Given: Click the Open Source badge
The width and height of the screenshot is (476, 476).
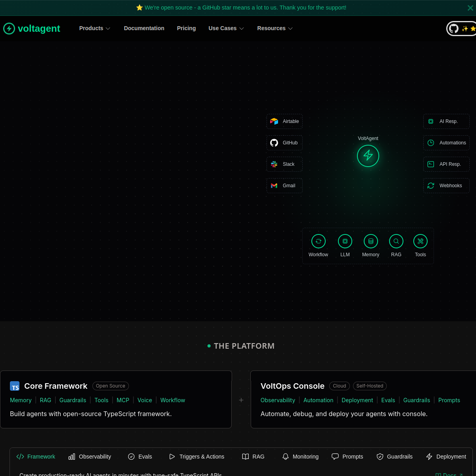Looking at the screenshot, I should click(x=111, y=386).
